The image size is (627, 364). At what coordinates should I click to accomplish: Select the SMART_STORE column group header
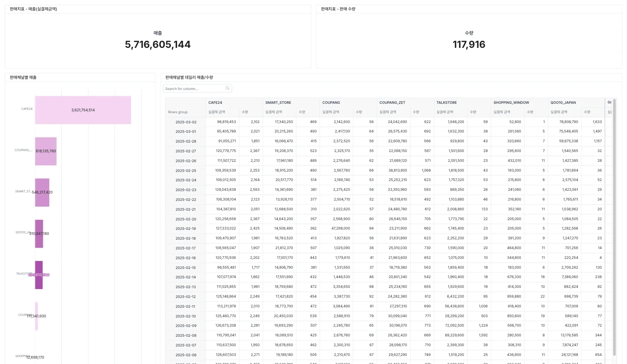coord(278,102)
